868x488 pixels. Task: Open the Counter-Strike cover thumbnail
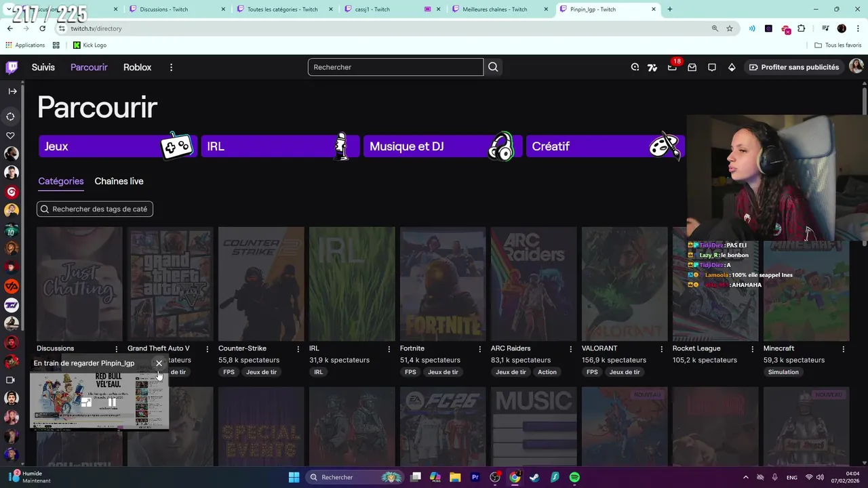pos(261,284)
